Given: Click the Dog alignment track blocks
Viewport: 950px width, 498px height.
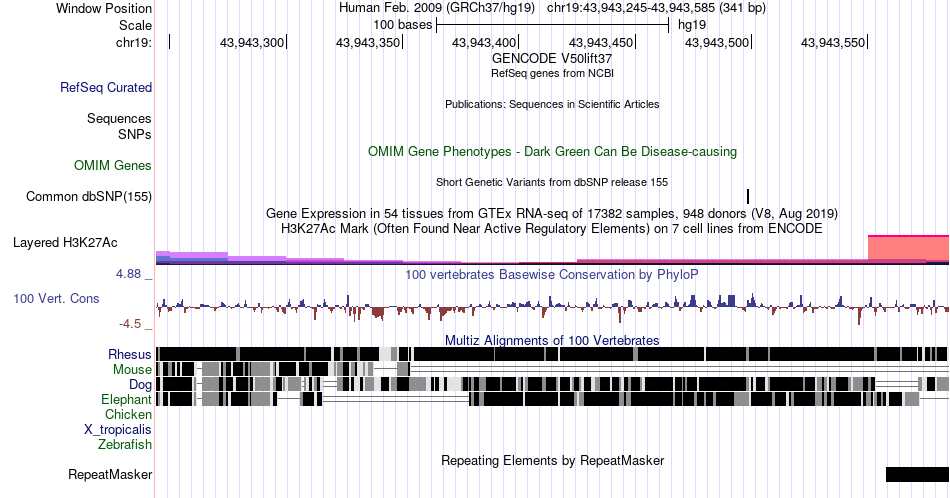Looking at the screenshot, I should [552, 384].
